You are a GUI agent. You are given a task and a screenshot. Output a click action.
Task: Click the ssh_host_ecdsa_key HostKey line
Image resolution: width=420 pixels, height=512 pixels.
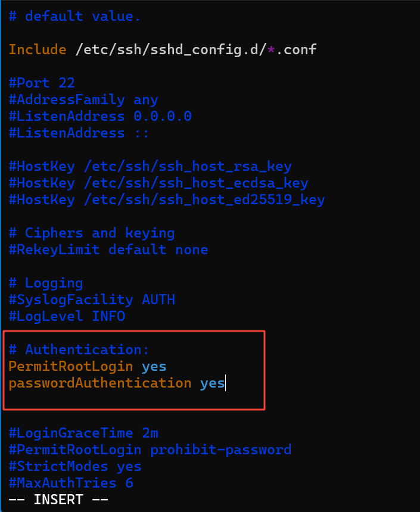(158, 183)
